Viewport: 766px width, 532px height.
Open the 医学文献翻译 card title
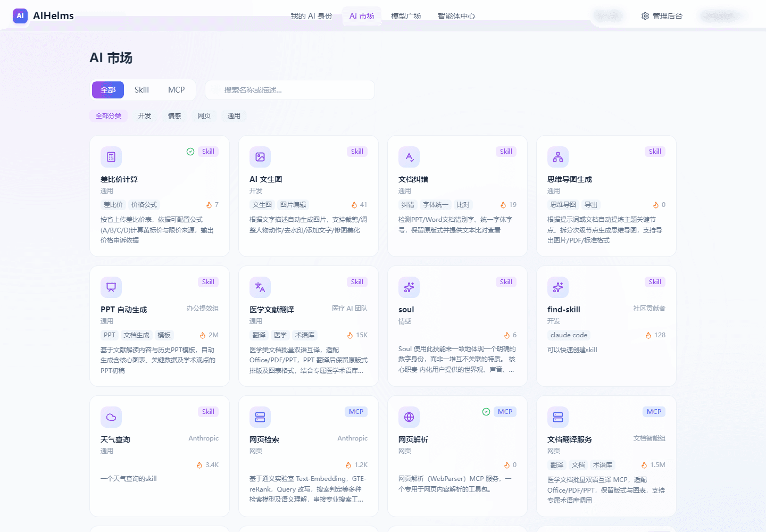coord(272,310)
